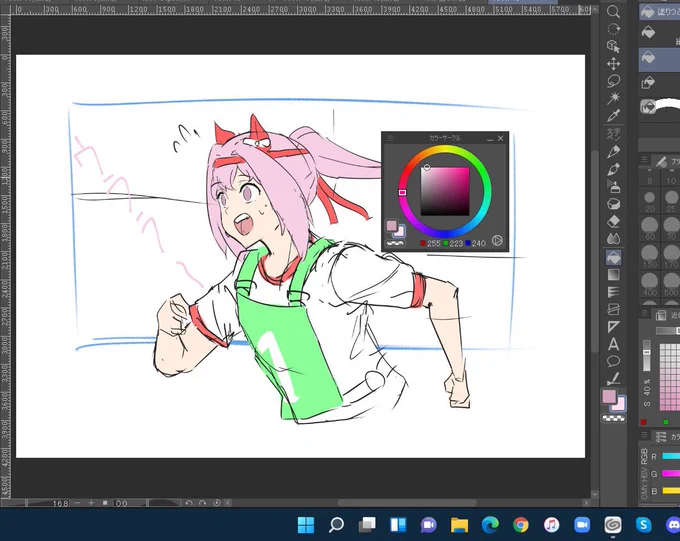The width and height of the screenshot is (680, 541).
Task: Pick a color in the Color Circle square
Action: [445, 191]
